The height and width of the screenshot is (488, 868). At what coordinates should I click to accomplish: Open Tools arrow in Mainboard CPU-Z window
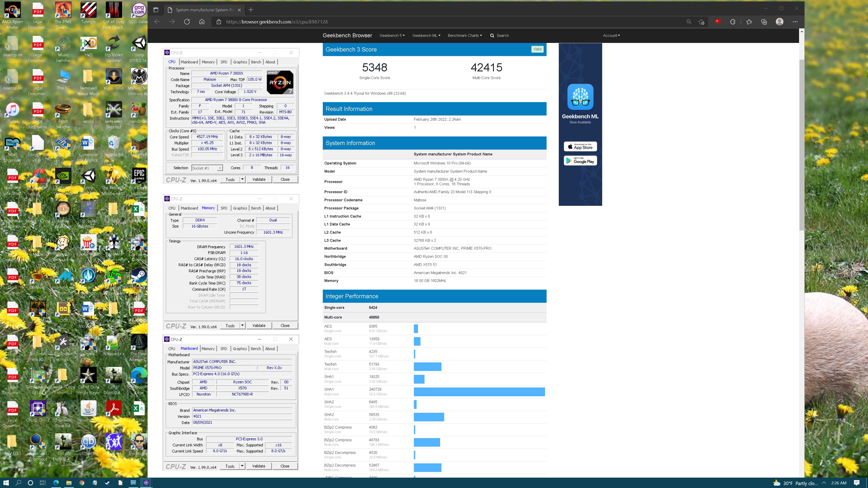pyautogui.click(x=242, y=466)
